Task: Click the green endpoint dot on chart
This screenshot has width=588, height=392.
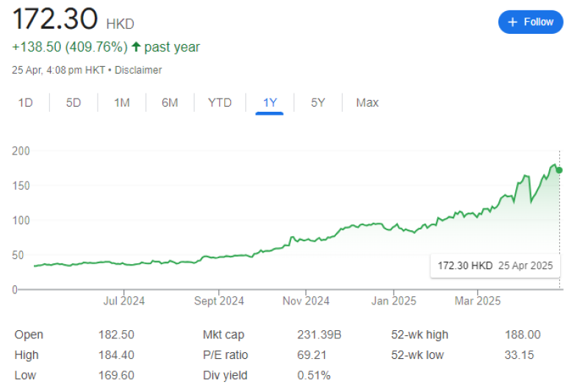Action: 559,170
